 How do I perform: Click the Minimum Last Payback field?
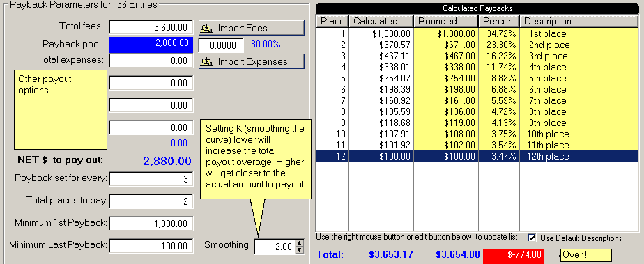(151, 246)
